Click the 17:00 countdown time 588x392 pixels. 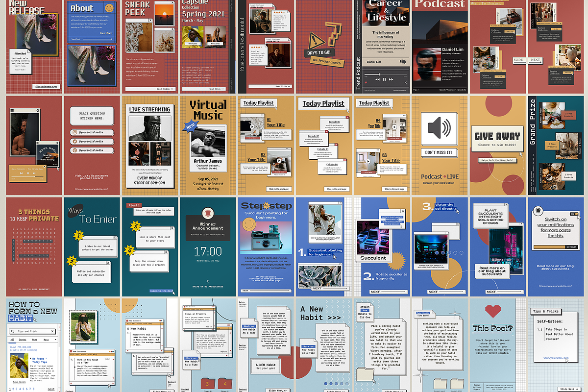(208, 251)
